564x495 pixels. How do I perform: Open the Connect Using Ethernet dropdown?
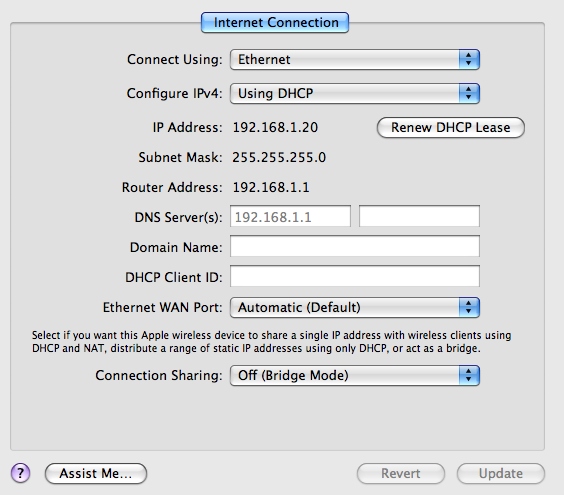pos(355,59)
